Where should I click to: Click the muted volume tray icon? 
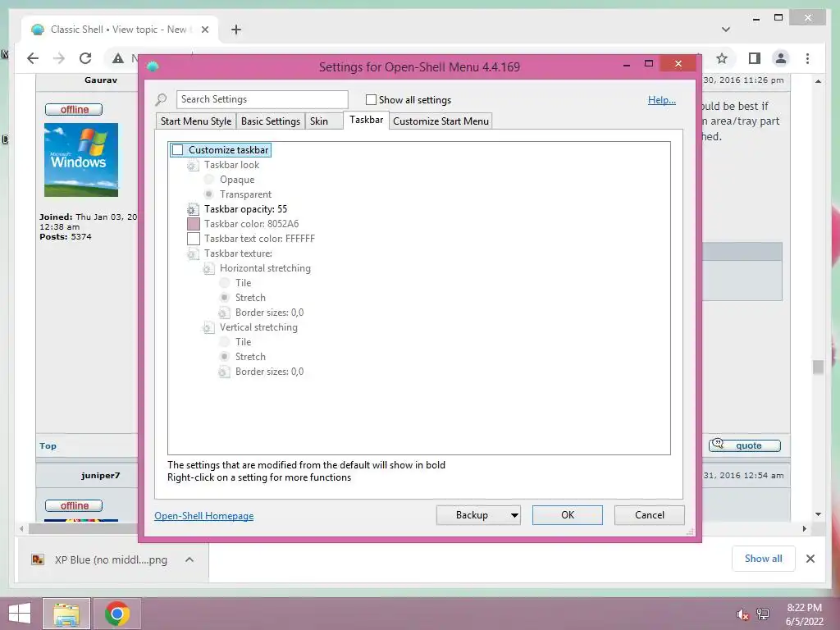742,614
